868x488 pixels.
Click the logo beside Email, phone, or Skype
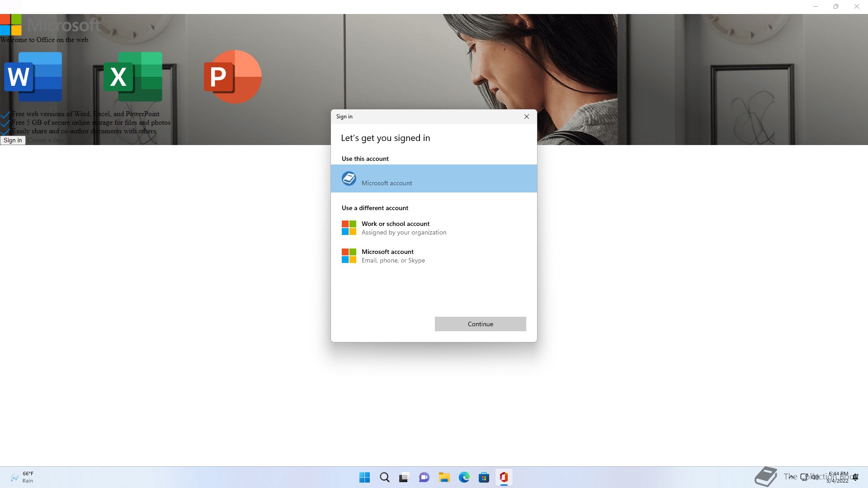coord(349,256)
